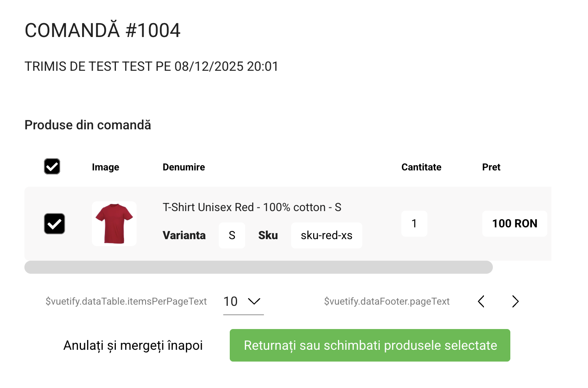The width and height of the screenshot is (588, 388).
Task: Click the items-per-page dropdown arrow
Action: click(x=254, y=301)
